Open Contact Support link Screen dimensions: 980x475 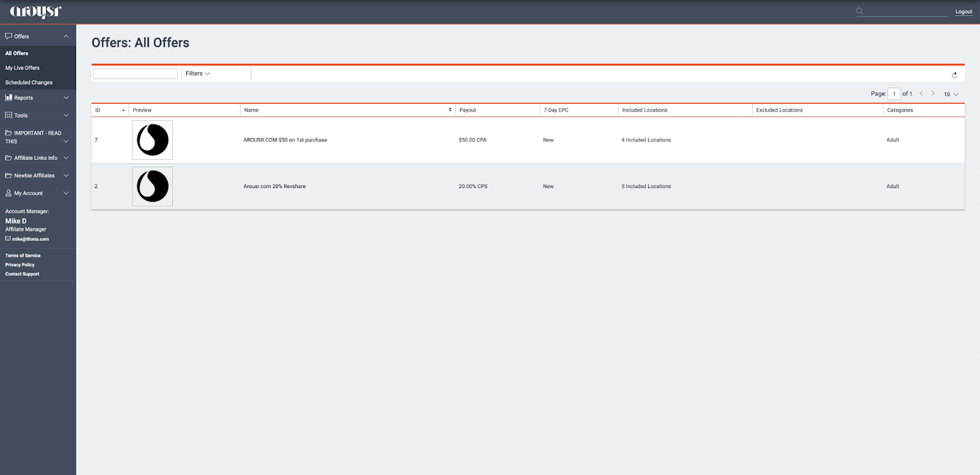point(22,274)
